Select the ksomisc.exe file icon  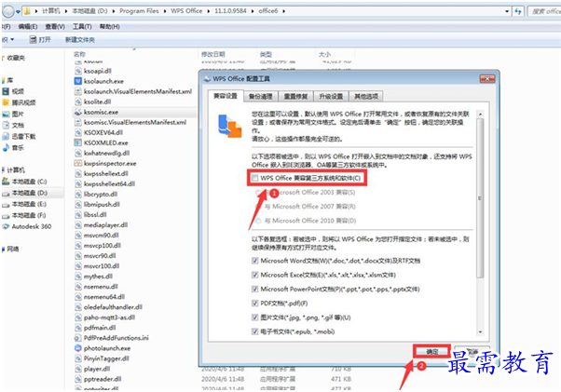(78, 112)
